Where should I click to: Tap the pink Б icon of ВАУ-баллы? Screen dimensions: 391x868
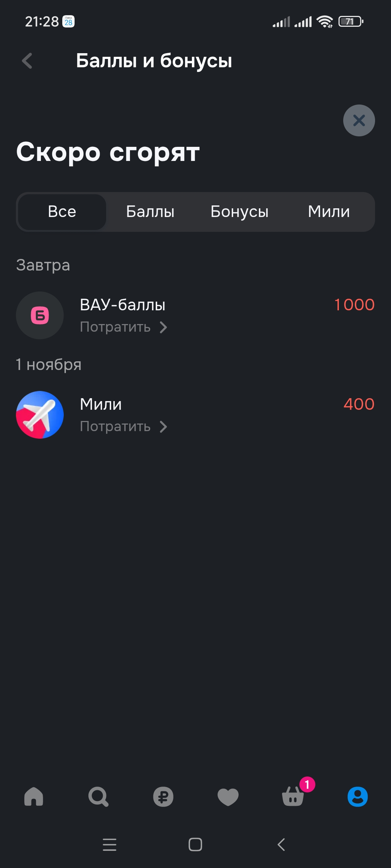coord(40,315)
